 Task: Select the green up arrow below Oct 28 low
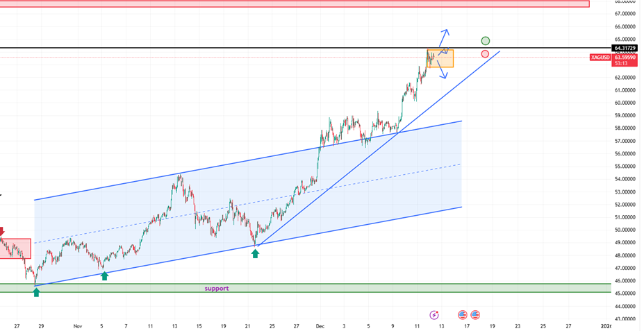click(x=36, y=293)
